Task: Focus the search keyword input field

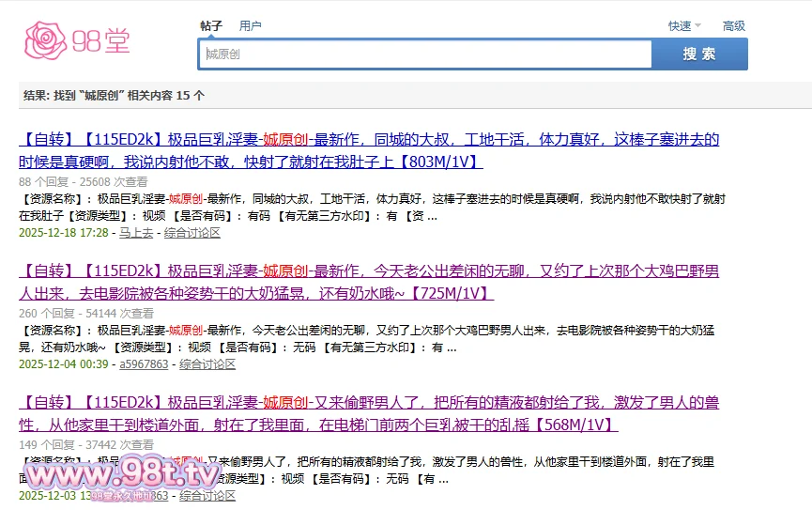Action: coord(424,54)
